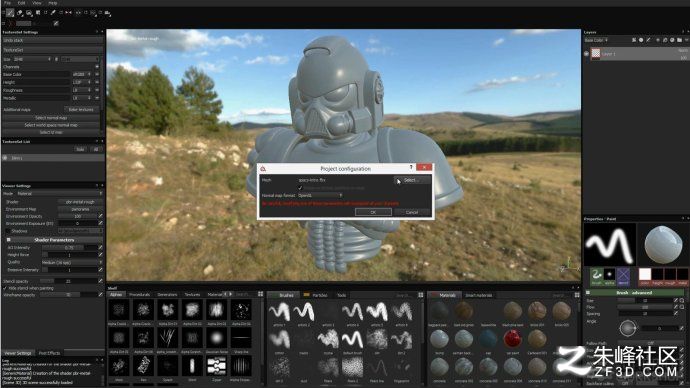Viewport: 690px width, 388px height.
Task: Open the Base Color format dropdown
Action: coord(82,74)
